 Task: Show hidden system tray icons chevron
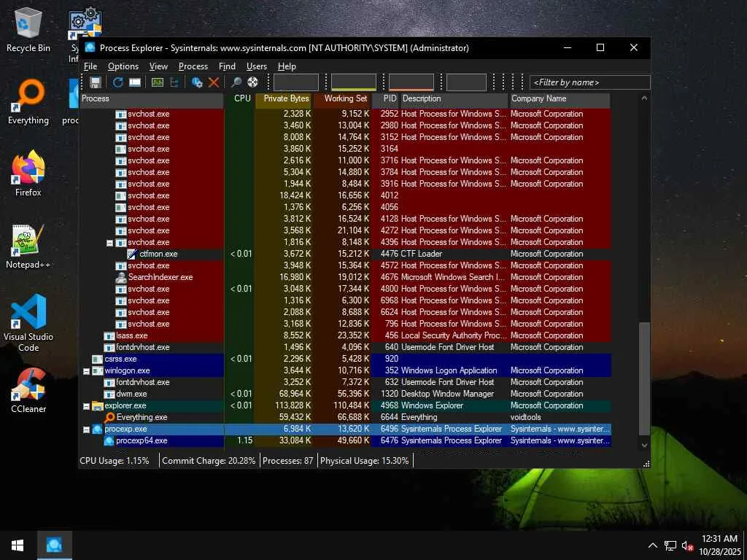click(x=653, y=545)
